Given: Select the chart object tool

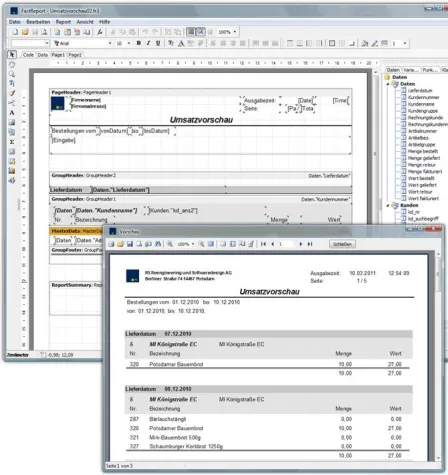Looking at the screenshot, I should 12,171.
